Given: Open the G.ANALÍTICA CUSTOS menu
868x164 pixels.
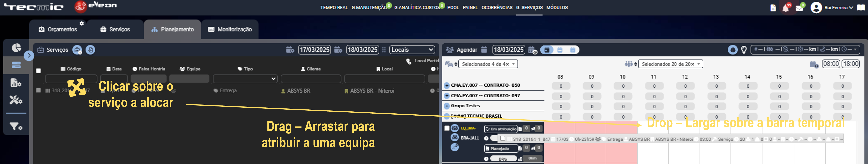Looking at the screenshot, I should coord(417,7).
